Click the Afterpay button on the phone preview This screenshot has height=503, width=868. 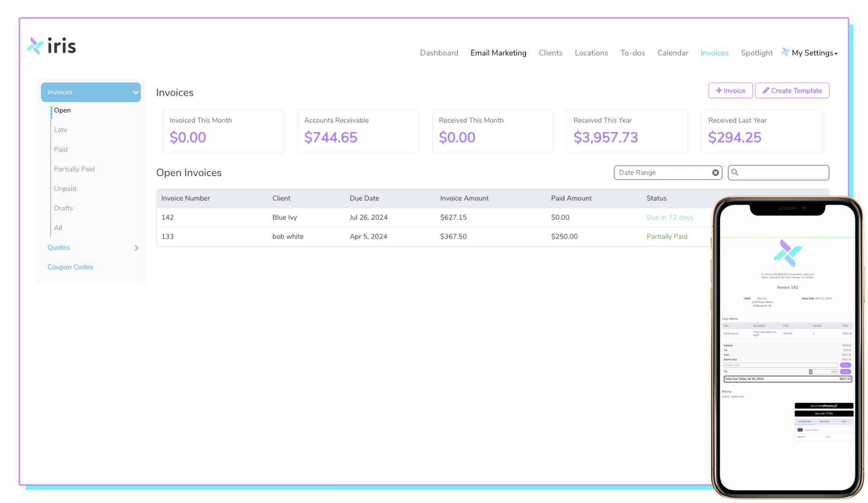(823, 406)
